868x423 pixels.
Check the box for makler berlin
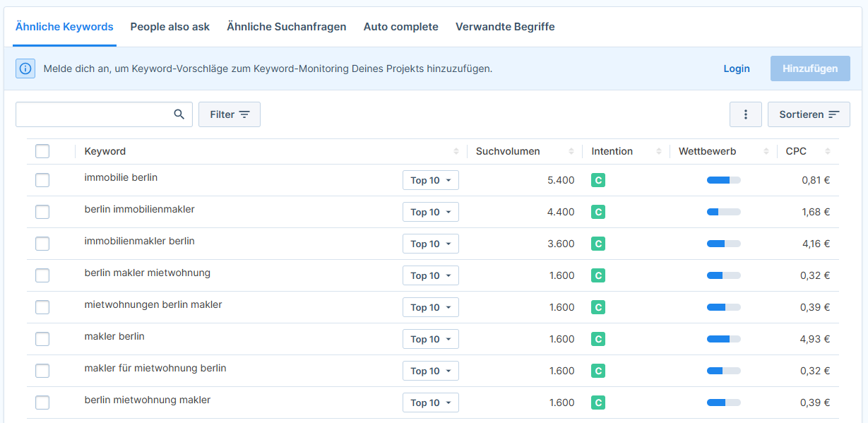click(42, 339)
